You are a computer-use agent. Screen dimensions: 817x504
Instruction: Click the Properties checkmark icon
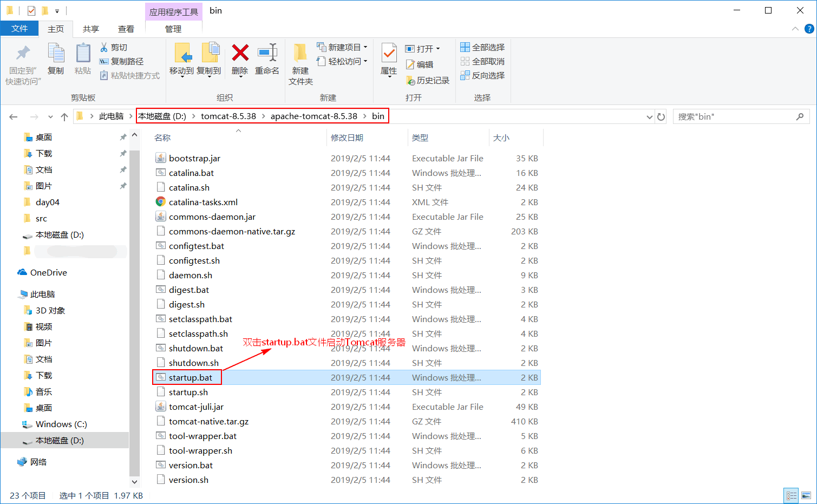point(389,53)
